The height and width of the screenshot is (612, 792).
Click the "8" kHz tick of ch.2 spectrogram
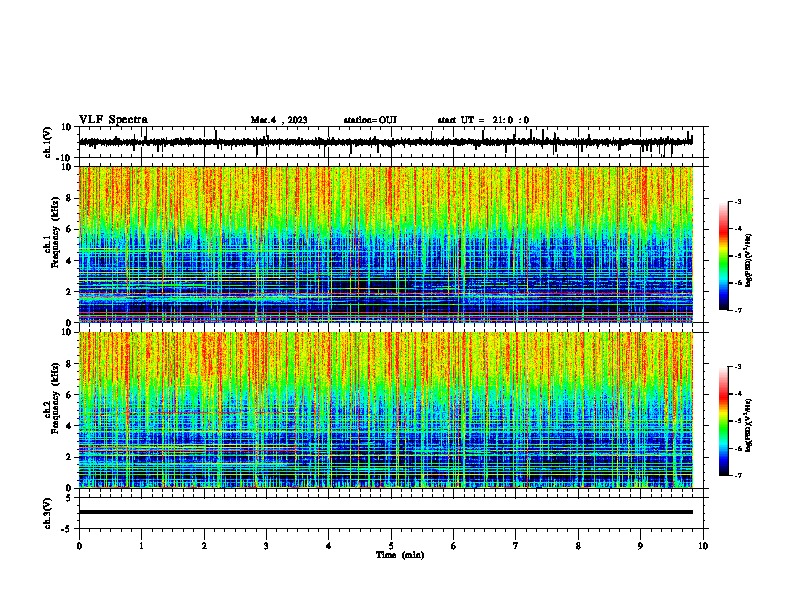coord(69,364)
